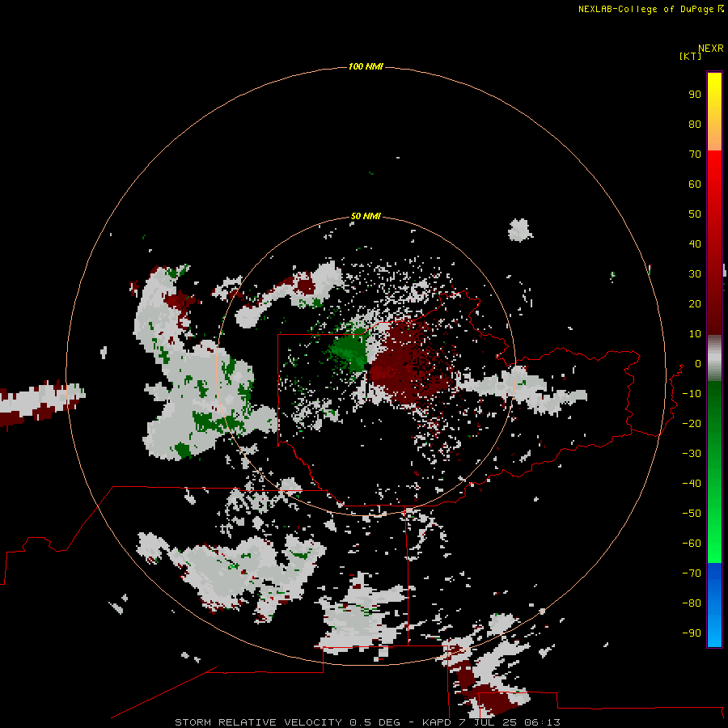This screenshot has height=728, width=728.
Task: Select the 30 knot scale label
Action: pos(695,274)
